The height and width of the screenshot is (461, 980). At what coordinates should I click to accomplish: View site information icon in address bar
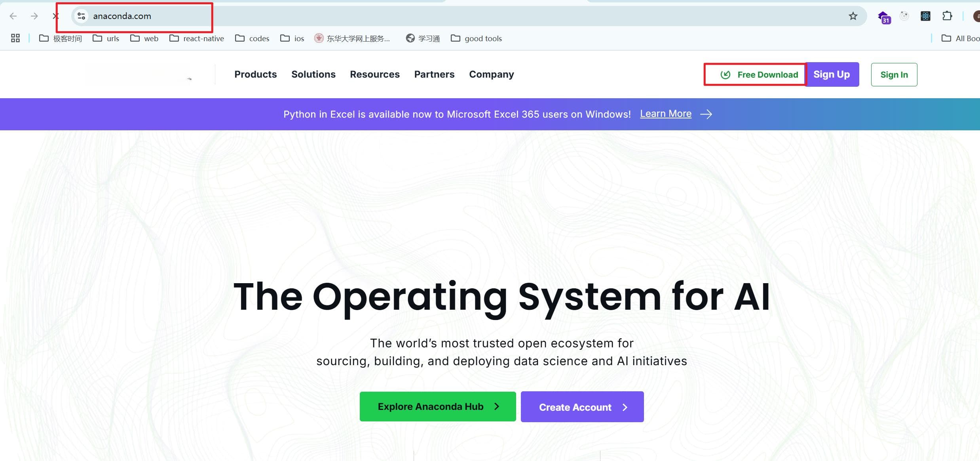[81, 16]
